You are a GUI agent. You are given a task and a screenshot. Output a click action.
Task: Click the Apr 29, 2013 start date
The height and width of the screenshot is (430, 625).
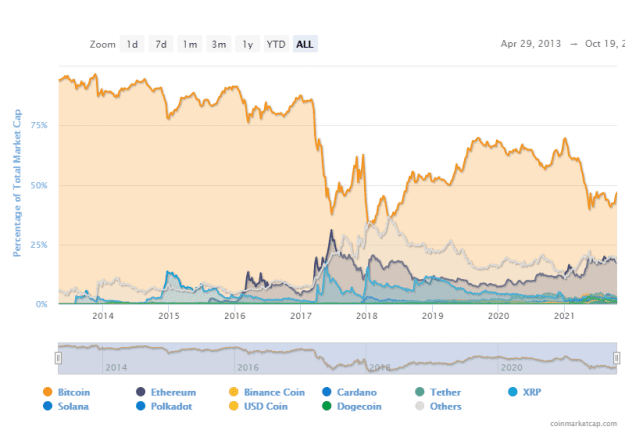point(531,43)
